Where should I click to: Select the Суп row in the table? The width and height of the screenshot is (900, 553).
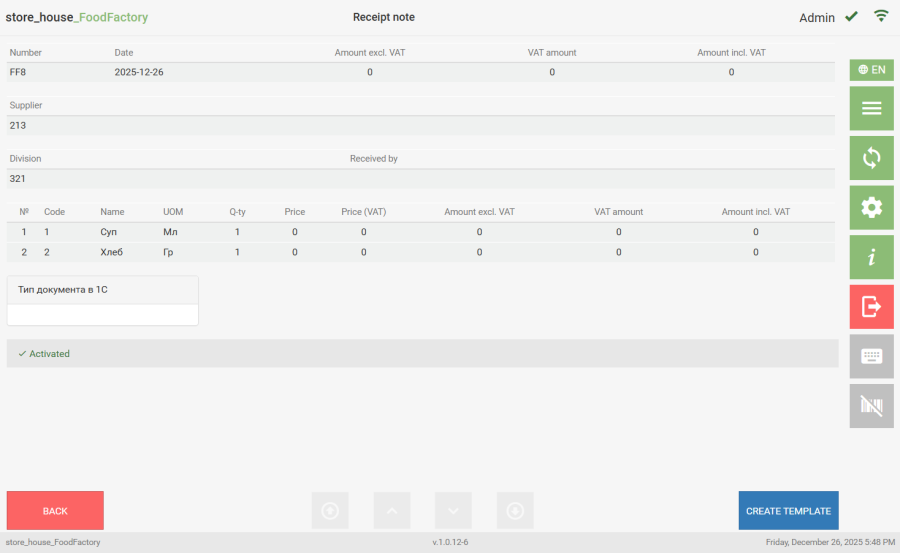(x=109, y=232)
